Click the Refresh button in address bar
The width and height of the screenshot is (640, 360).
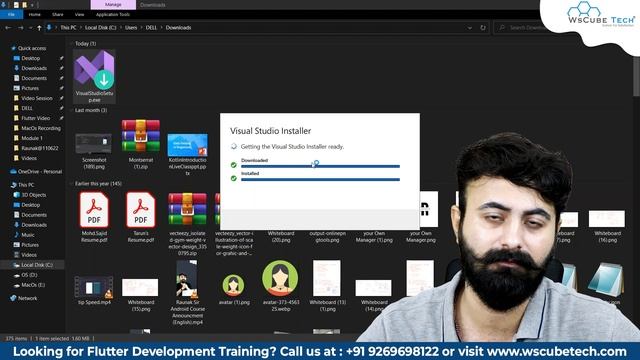click(483, 28)
